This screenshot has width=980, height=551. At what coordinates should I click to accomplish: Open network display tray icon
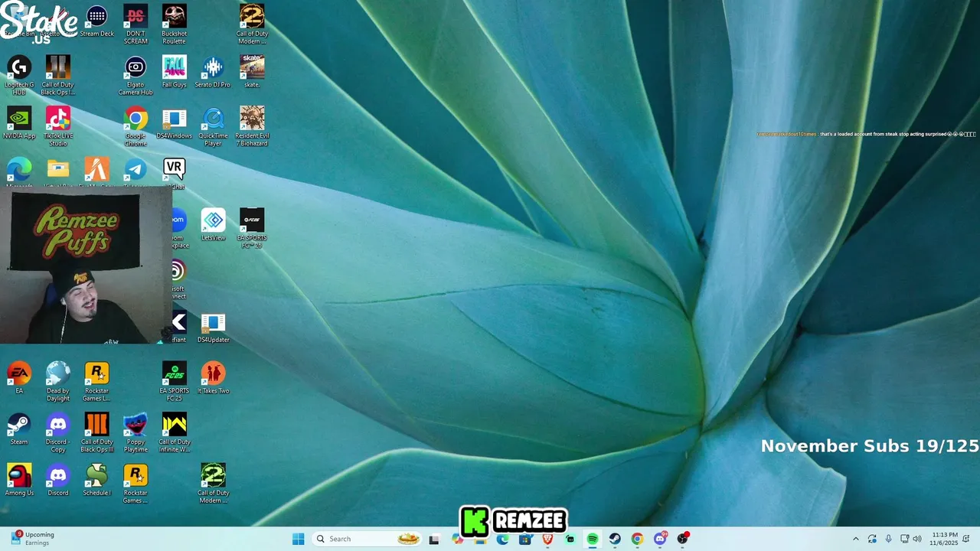[x=904, y=539]
